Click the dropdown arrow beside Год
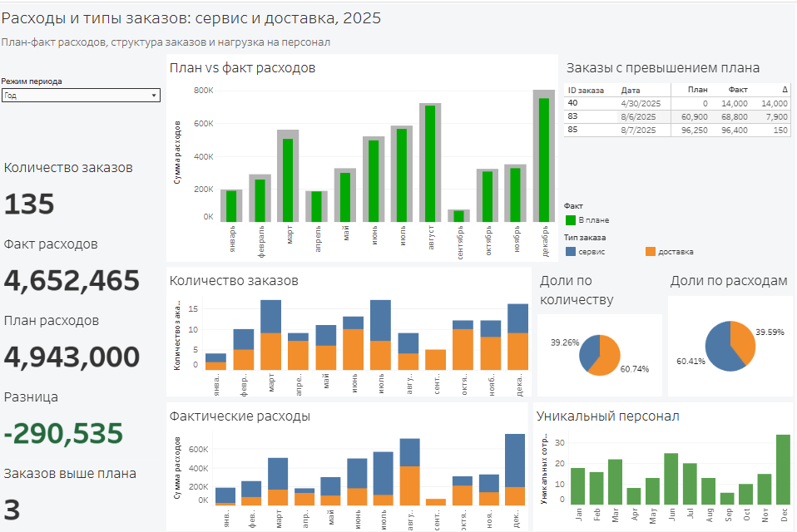Image resolution: width=797 pixels, height=532 pixels. 154,96
